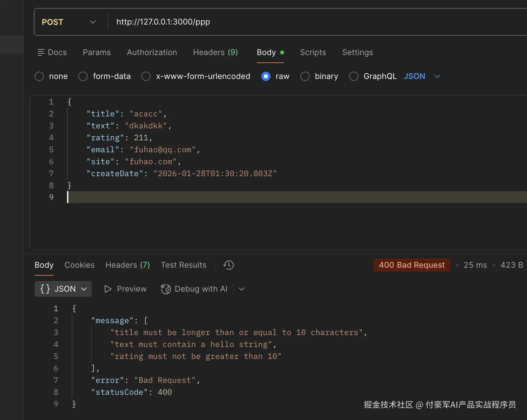The height and width of the screenshot is (420, 527).
Task: Click the "text must contain a hello string" message
Action: point(191,344)
